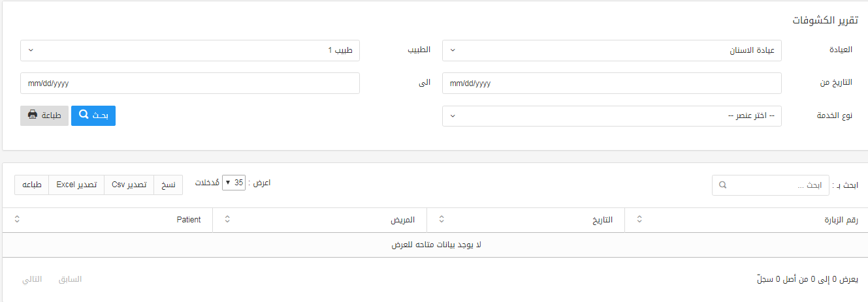The width and height of the screenshot is (868, 302).
Task: Click the التاريخ من date field
Action: [x=612, y=83]
